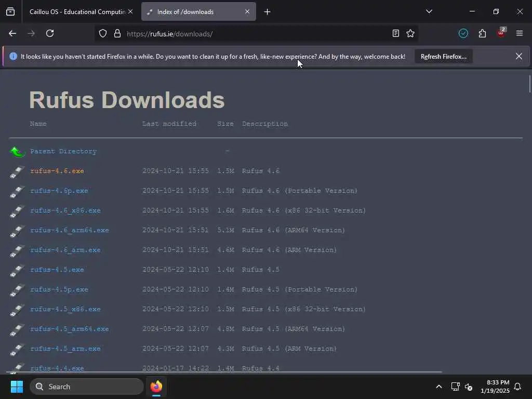
Task: Open a new tab with the plus button
Action: point(268,12)
